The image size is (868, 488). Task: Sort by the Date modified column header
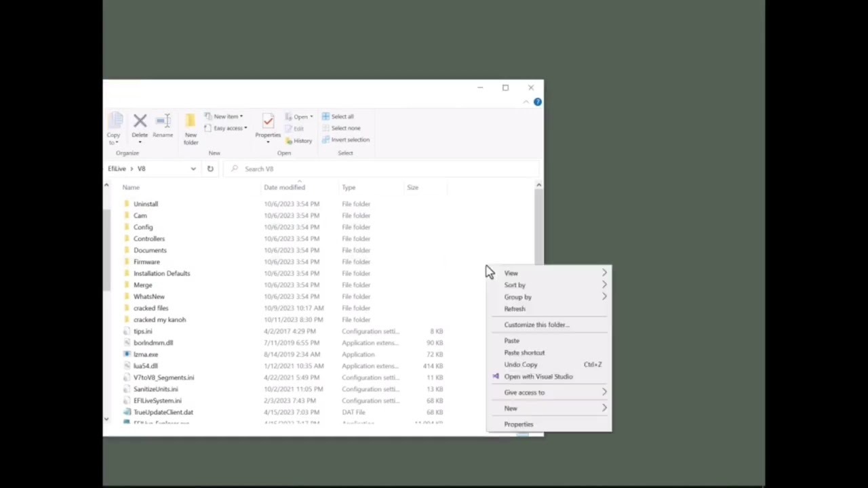[284, 187]
